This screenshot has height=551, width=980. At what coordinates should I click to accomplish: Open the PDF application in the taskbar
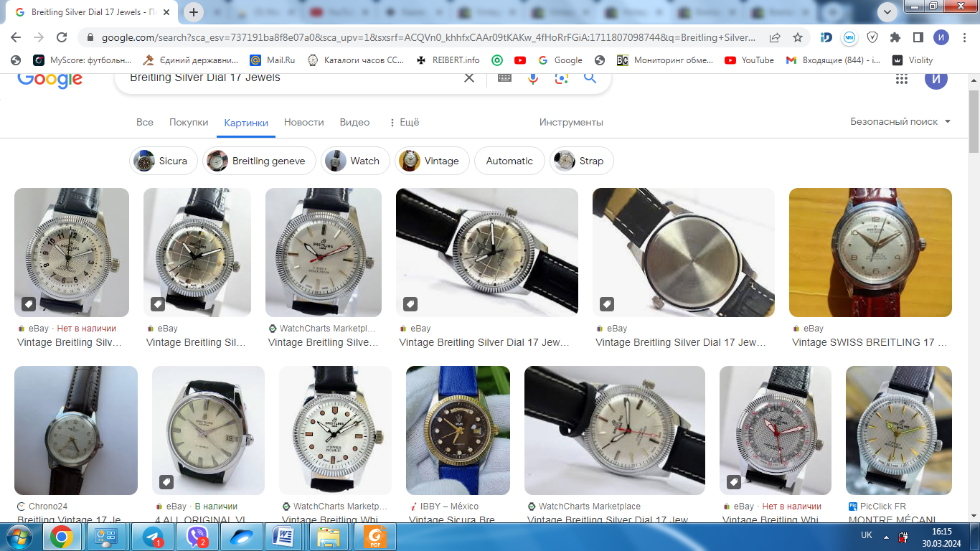pos(373,537)
